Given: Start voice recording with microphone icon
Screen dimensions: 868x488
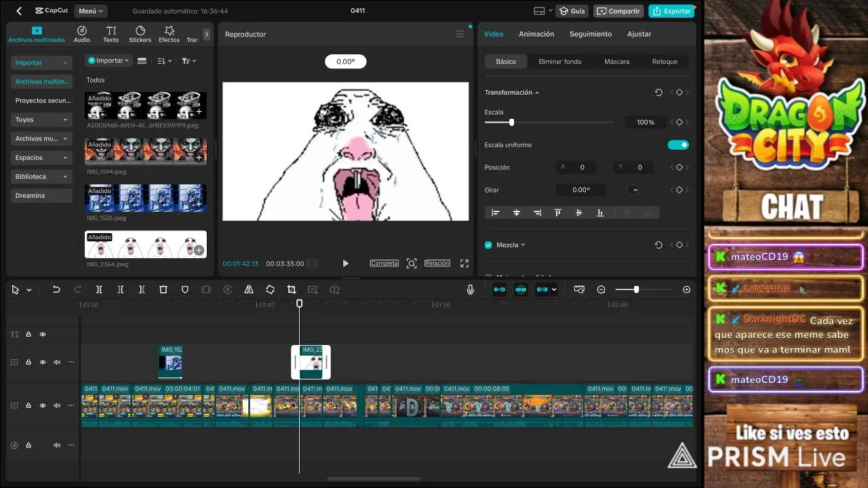Looking at the screenshot, I should pos(470,289).
